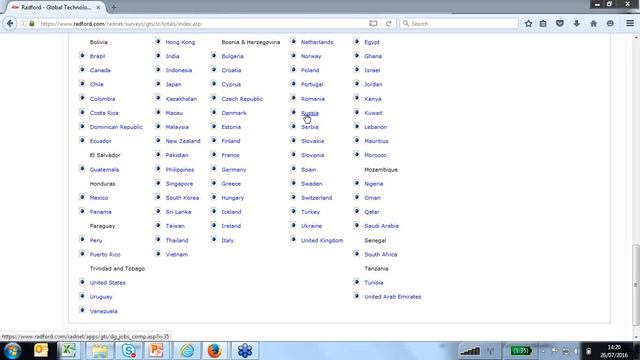Click the bullet icon beside Mexico
The height and width of the screenshot is (360, 640).
click(82, 197)
